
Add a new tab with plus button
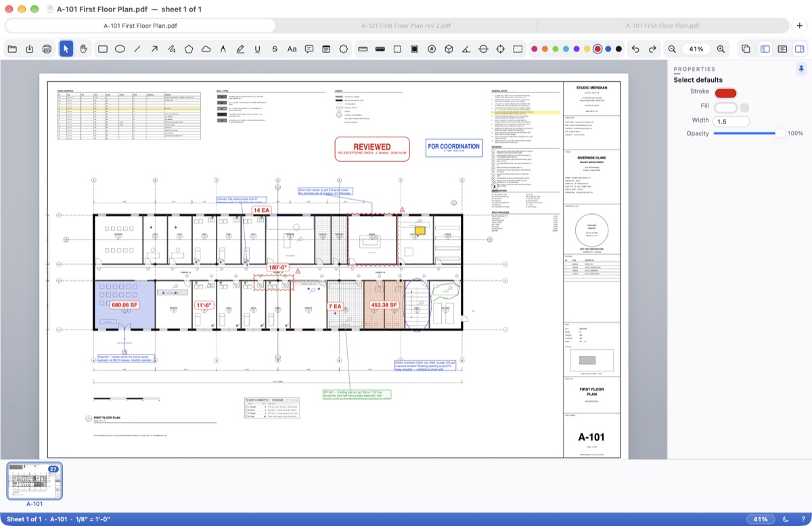coord(799,26)
